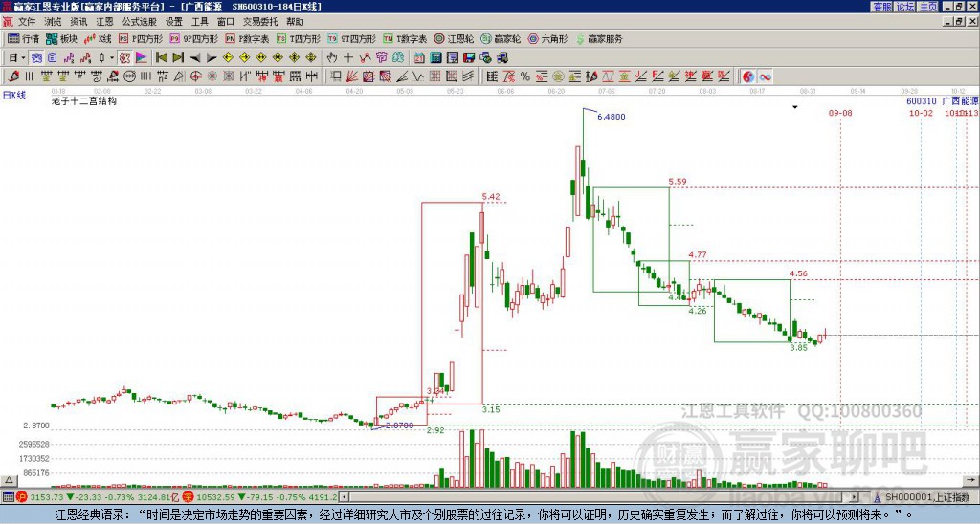Toggle the 权 adjustment icon
Screen dimensions: 980x524
124,58
